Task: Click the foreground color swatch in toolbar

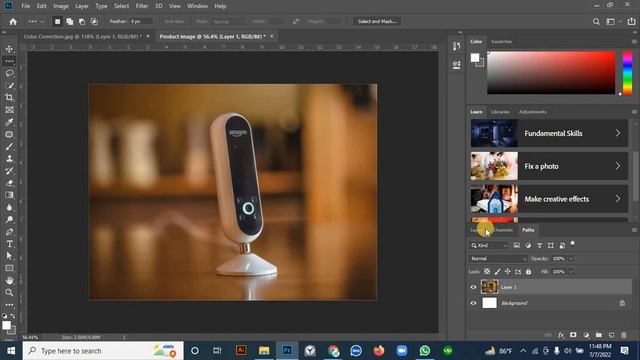Action: 7,325
